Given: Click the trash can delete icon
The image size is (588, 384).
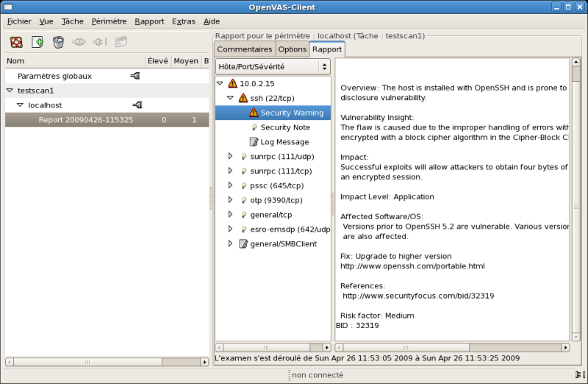Looking at the screenshot, I should [x=58, y=42].
